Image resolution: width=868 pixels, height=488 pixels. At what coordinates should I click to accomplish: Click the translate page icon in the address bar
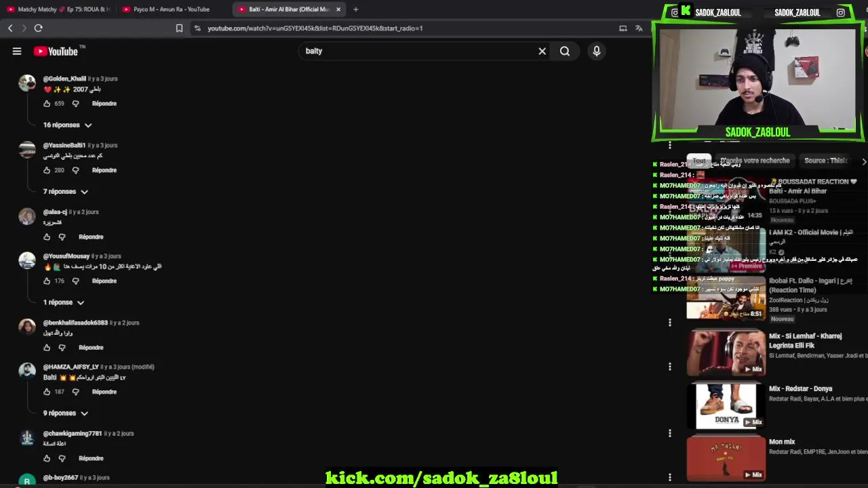[x=639, y=28]
